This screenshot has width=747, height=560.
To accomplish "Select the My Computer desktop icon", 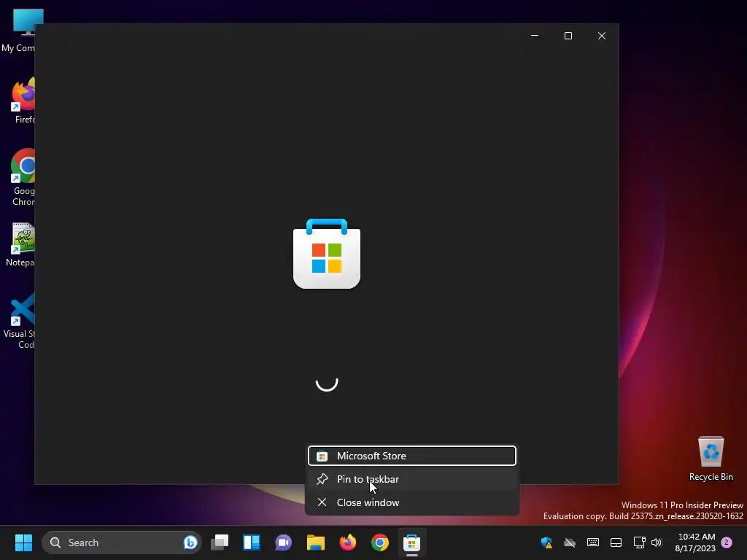I will (x=18, y=31).
